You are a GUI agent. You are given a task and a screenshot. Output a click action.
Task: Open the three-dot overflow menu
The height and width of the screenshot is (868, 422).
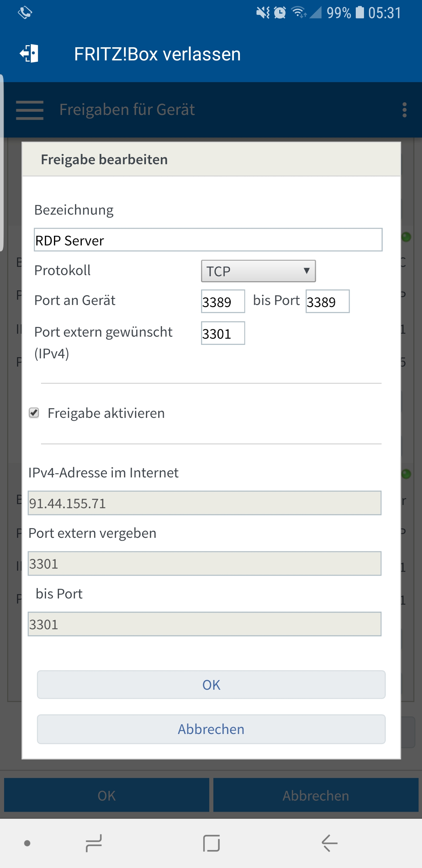tap(404, 110)
